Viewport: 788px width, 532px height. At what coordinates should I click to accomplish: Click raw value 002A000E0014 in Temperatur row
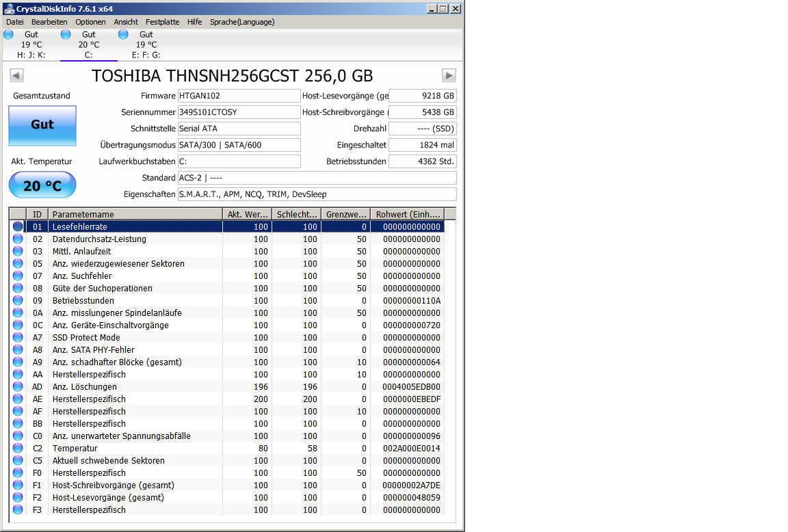point(411,448)
